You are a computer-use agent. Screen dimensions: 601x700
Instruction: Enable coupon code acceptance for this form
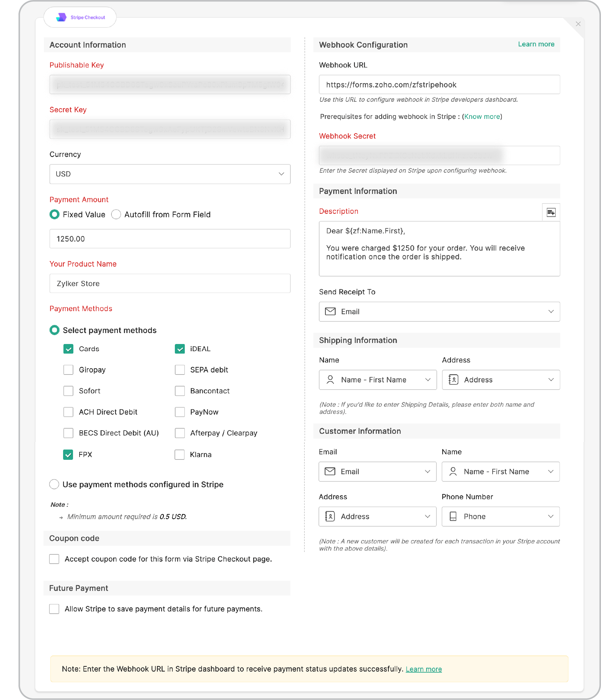pyautogui.click(x=54, y=559)
